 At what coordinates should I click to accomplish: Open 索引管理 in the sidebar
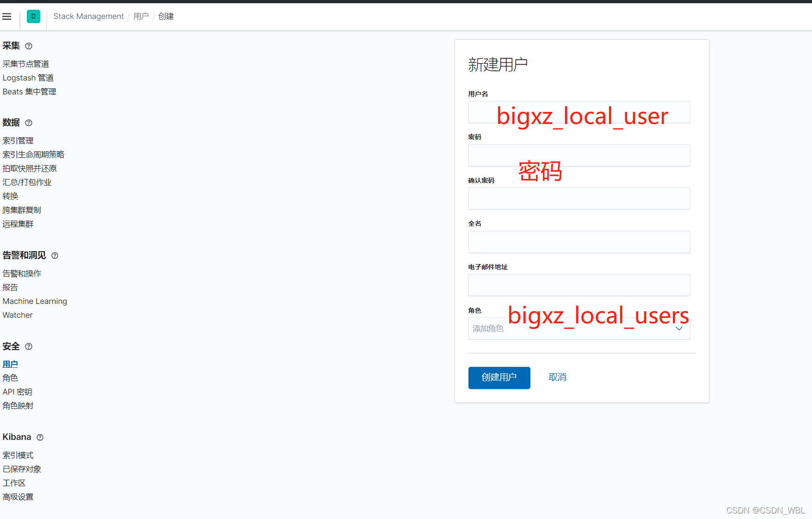click(18, 141)
